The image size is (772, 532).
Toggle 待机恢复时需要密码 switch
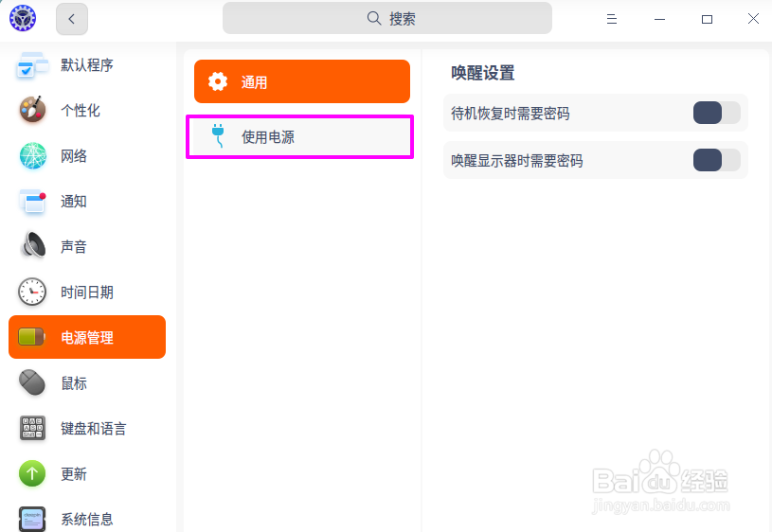716,114
